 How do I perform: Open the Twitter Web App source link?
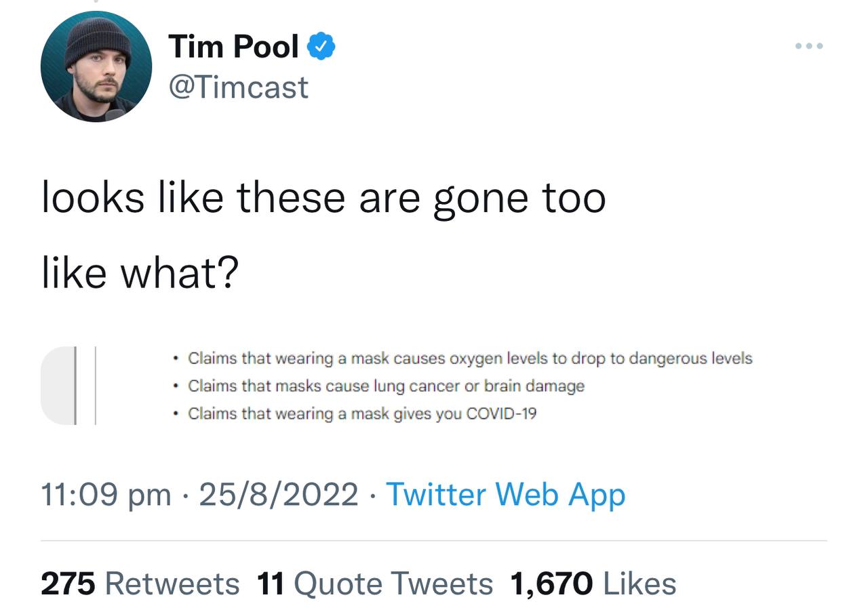[505, 494]
